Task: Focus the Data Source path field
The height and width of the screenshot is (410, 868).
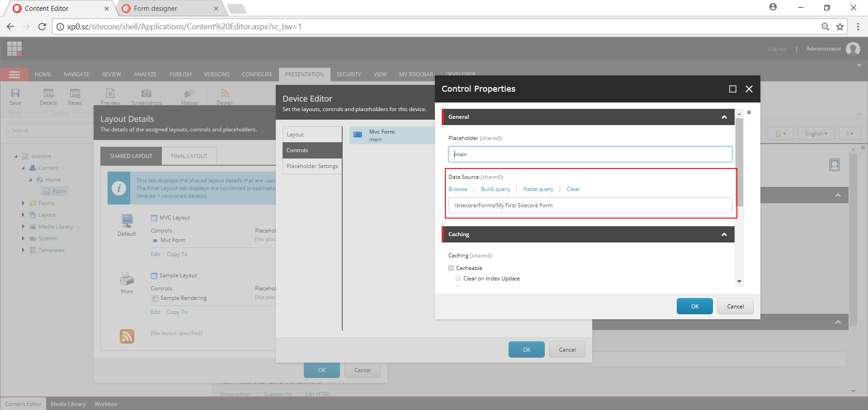Action: click(590, 205)
